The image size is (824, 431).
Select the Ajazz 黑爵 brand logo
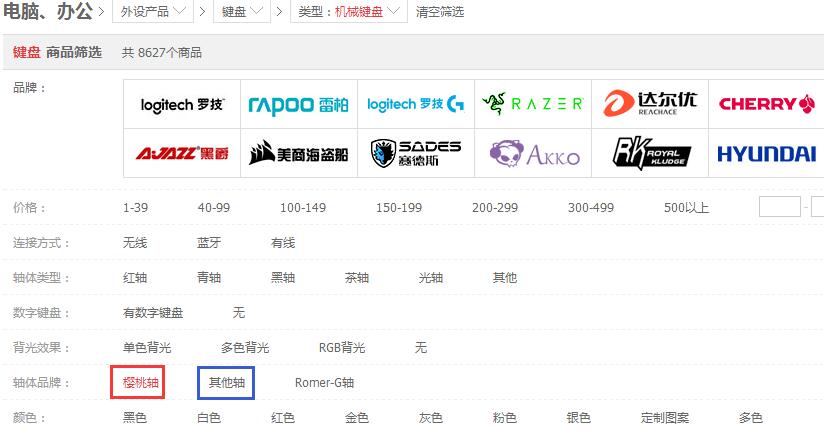[x=182, y=153]
